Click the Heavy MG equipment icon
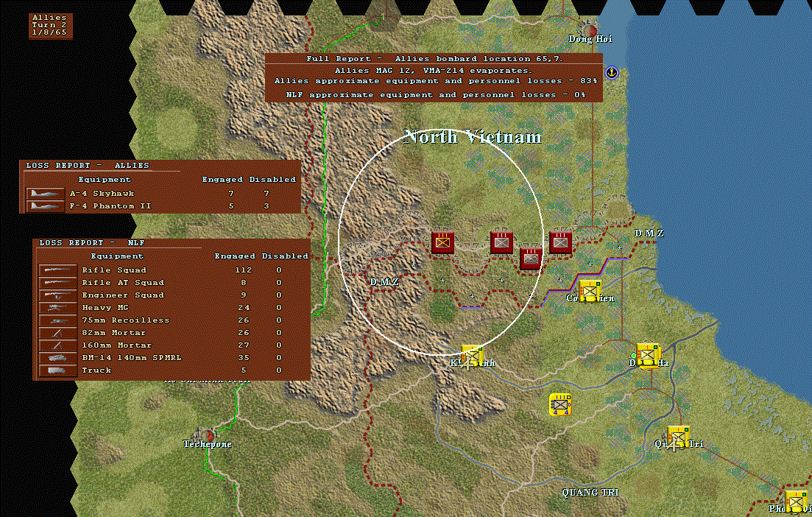 [x=57, y=308]
